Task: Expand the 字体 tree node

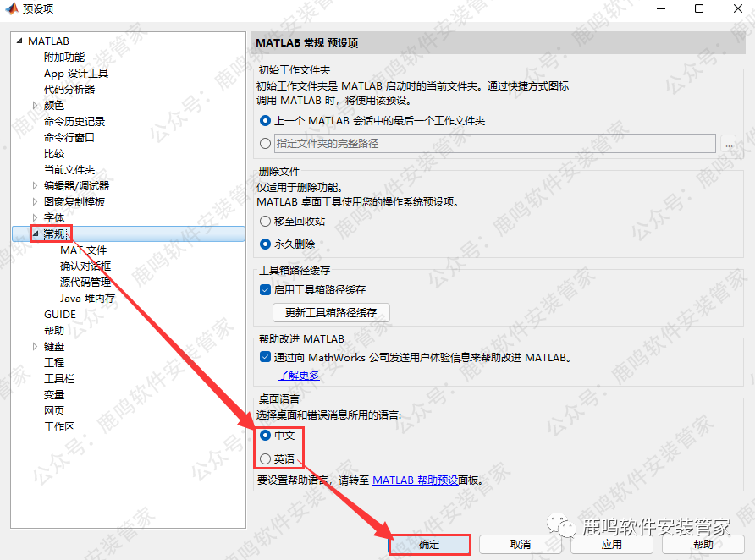Action: click(35, 217)
